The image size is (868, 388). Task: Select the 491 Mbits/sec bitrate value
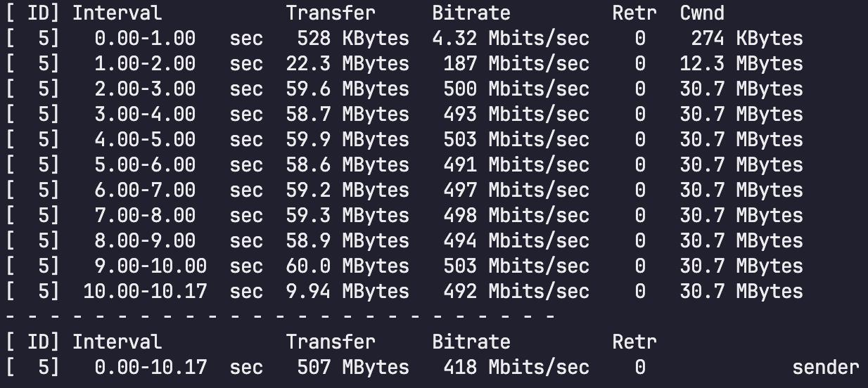[516, 164]
